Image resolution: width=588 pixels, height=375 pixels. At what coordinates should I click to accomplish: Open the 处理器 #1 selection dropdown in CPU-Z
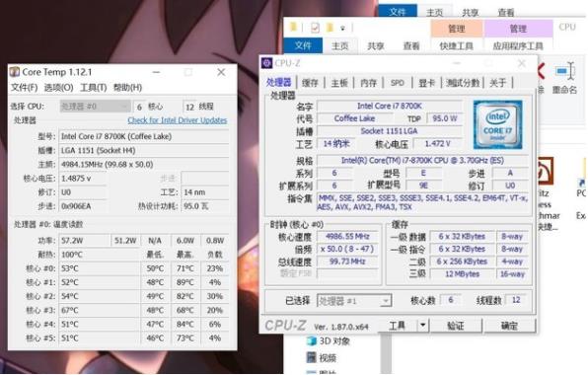click(x=354, y=301)
